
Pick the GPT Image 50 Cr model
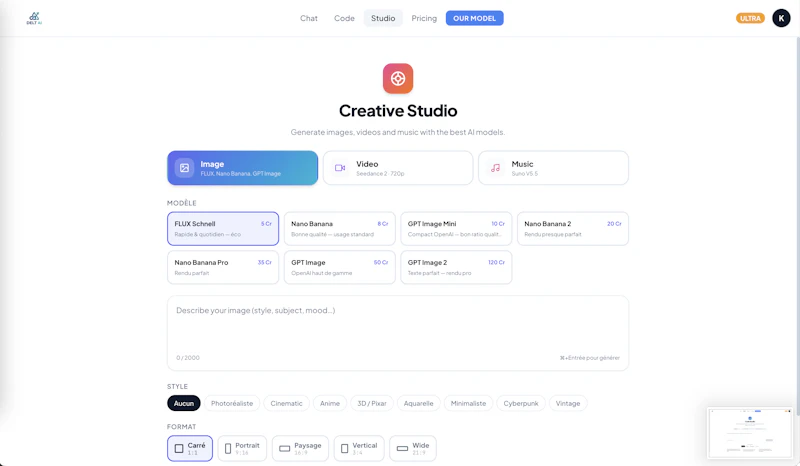click(x=339, y=267)
